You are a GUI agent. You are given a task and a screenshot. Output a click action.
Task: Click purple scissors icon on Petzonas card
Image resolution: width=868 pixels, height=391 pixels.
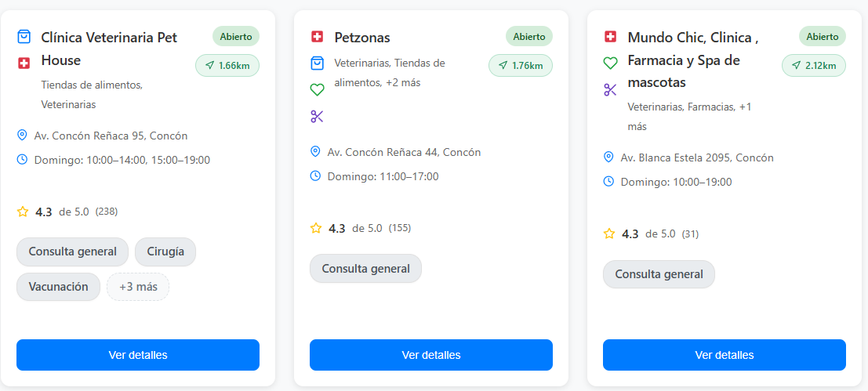pyautogui.click(x=317, y=117)
